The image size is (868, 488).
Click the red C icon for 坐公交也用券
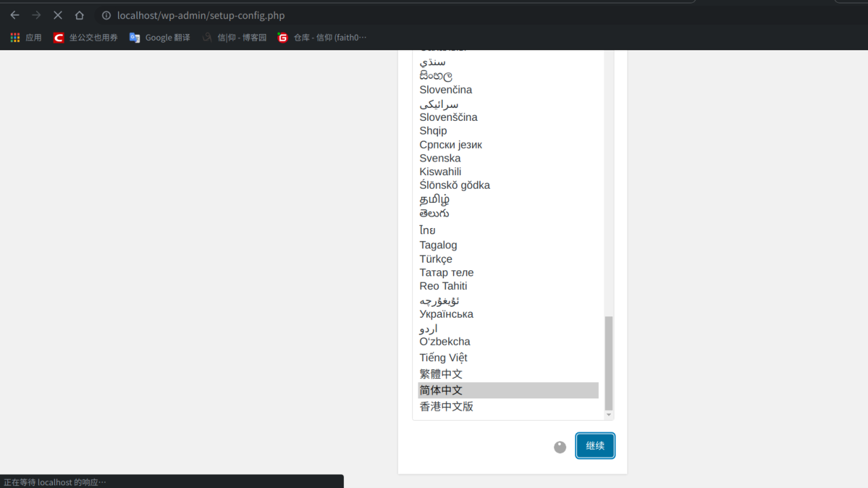coord(58,37)
